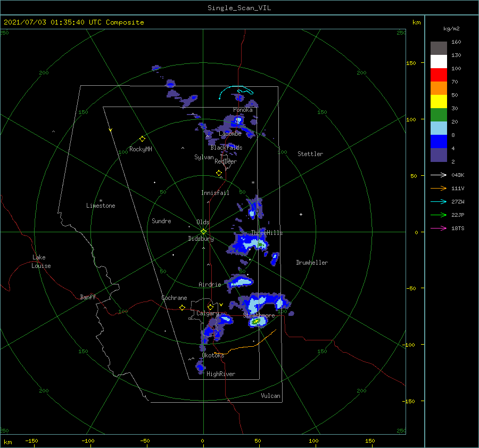Click the Calgary label
Image resolution: width=479 pixels, height=448 pixels.
point(208,313)
